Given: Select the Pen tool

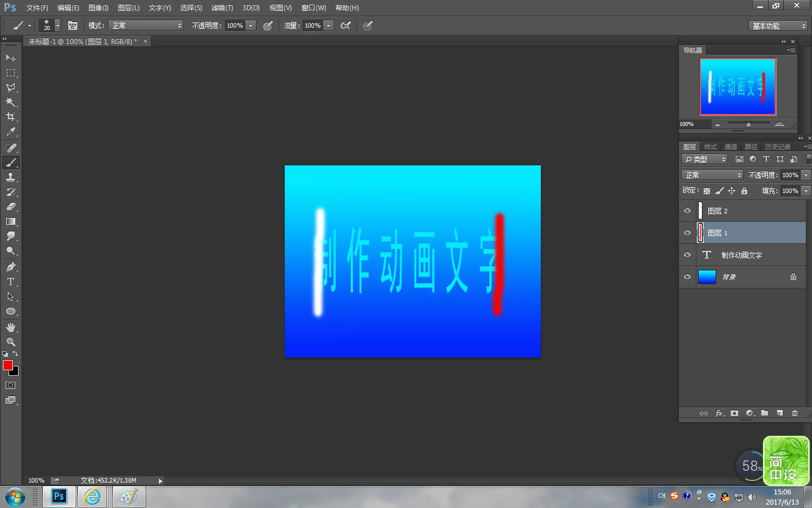Looking at the screenshot, I should (11, 266).
